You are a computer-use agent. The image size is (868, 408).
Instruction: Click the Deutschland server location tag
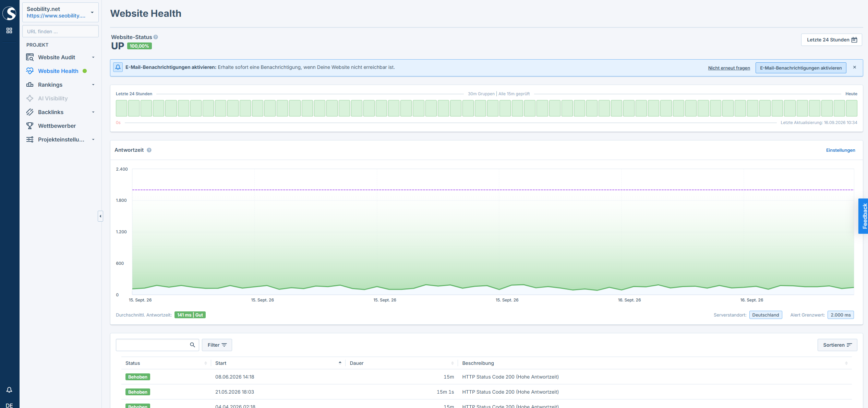[765, 315]
